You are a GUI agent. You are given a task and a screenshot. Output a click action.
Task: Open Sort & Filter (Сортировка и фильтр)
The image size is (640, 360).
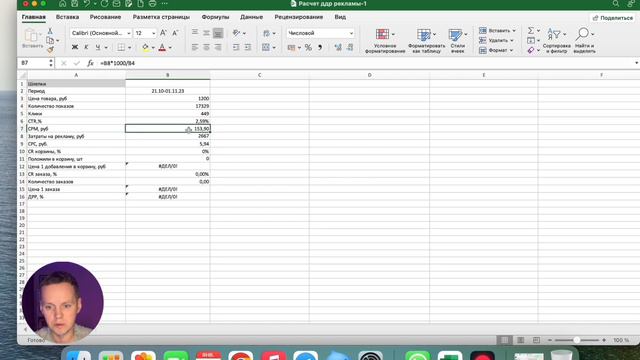[556, 41]
